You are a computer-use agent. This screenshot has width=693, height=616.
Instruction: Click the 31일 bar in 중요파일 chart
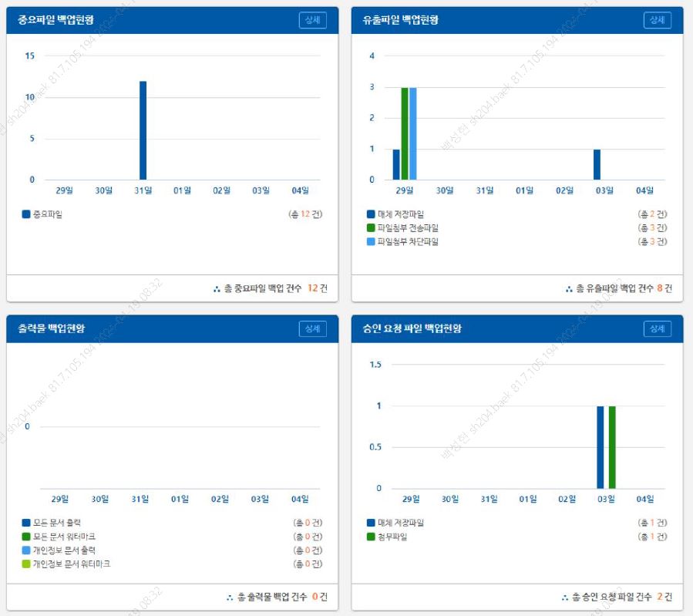[x=143, y=131]
